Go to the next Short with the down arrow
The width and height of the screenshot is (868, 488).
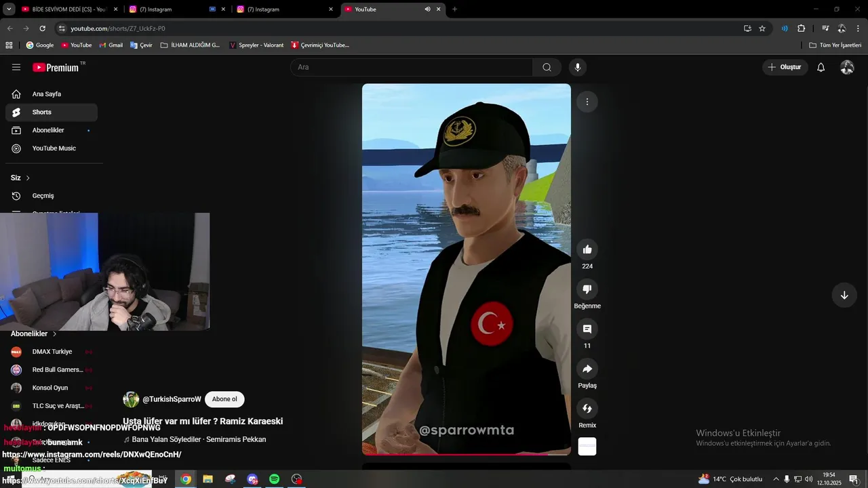pyautogui.click(x=844, y=296)
